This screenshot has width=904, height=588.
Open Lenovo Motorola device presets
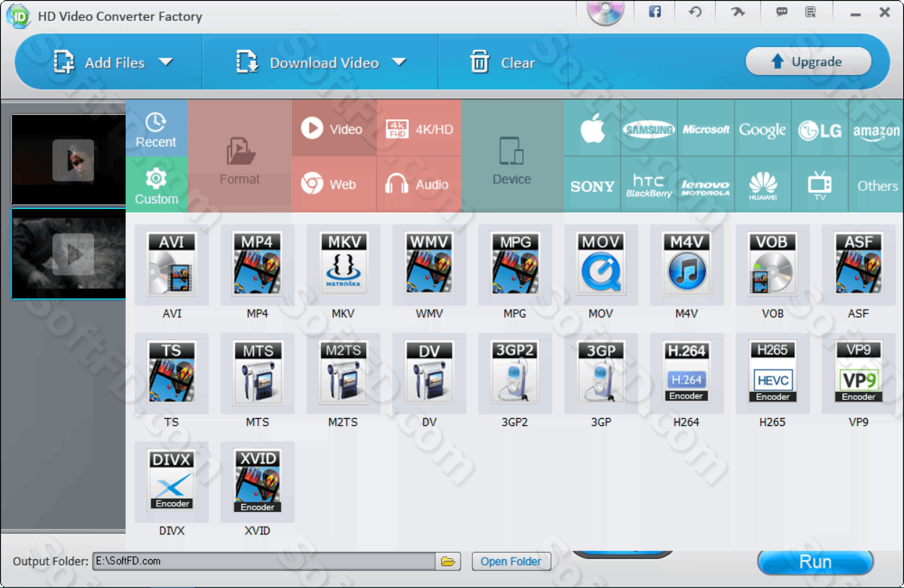[x=706, y=185]
